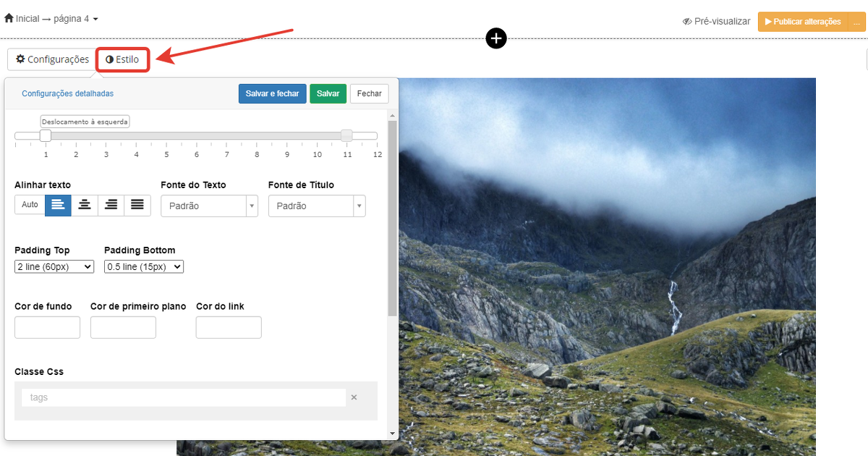Open the Fonte de Título dropdown
Viewport: 868px width, 456px height.
coord(316,206)
